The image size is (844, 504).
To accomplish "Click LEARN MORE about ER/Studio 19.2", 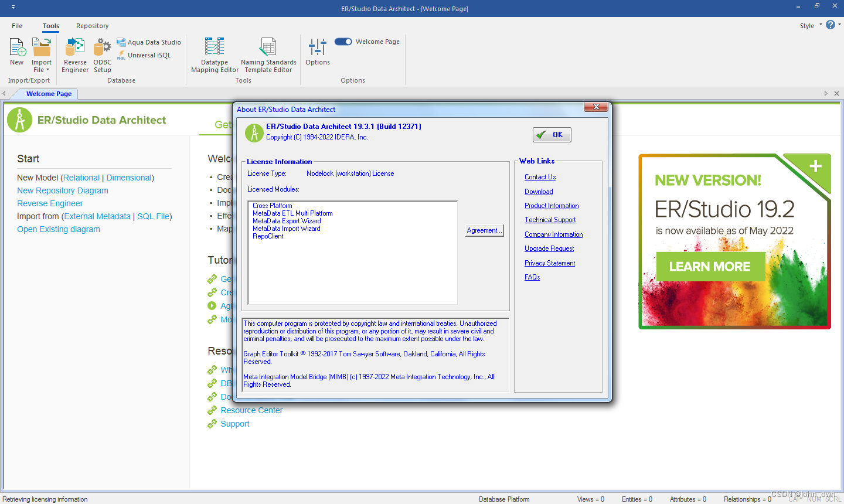I will click(710, 266).
